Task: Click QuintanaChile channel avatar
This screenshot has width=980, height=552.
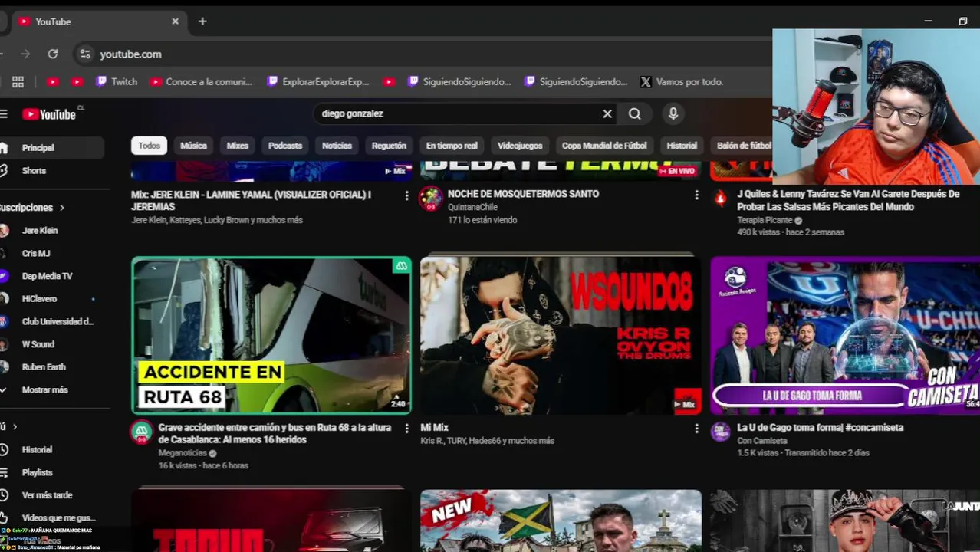Action: [431, 199]
